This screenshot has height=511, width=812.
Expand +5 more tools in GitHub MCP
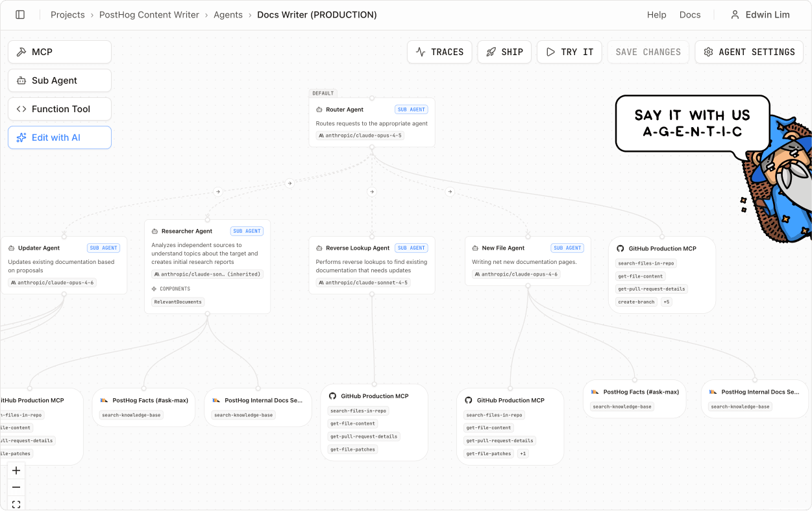[667, 302]
